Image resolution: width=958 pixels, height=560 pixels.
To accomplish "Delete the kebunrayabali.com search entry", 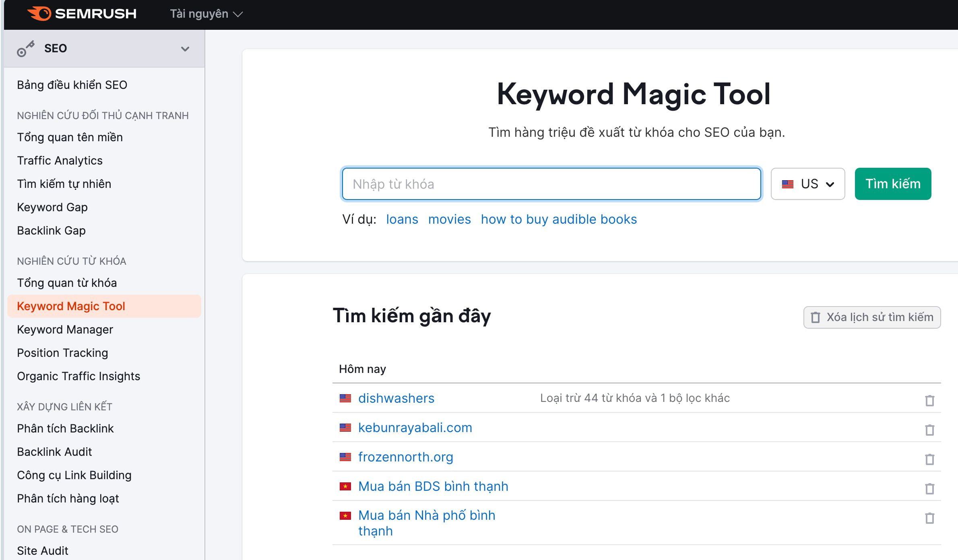I will pos(929,430).
